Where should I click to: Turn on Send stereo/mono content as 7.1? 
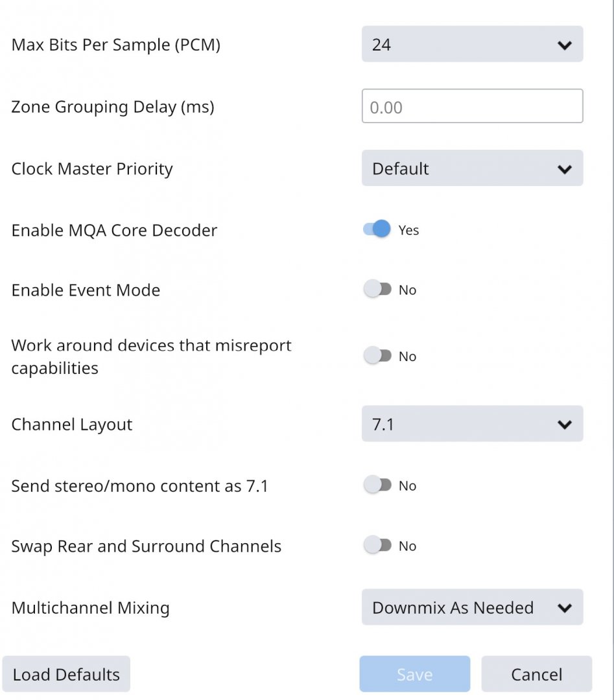click(x=377, y=485)
